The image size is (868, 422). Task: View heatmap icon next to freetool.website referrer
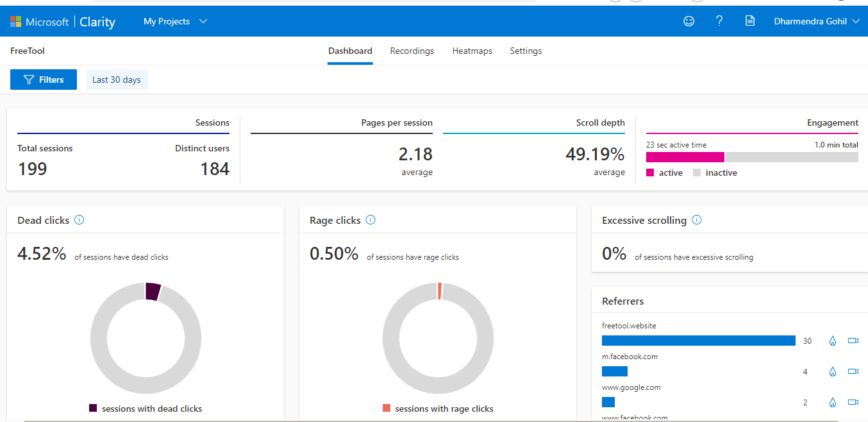click(832, 341)
